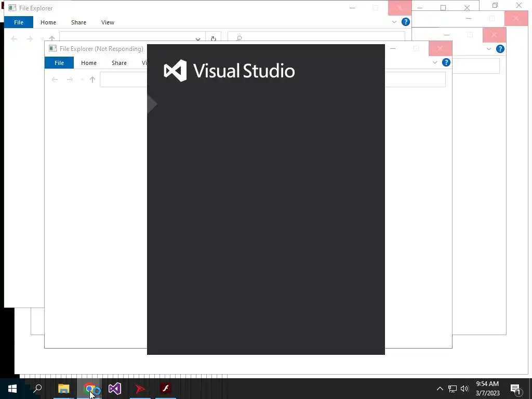Maximize the background application window
The image size is (532, 399).
point(443,7)
